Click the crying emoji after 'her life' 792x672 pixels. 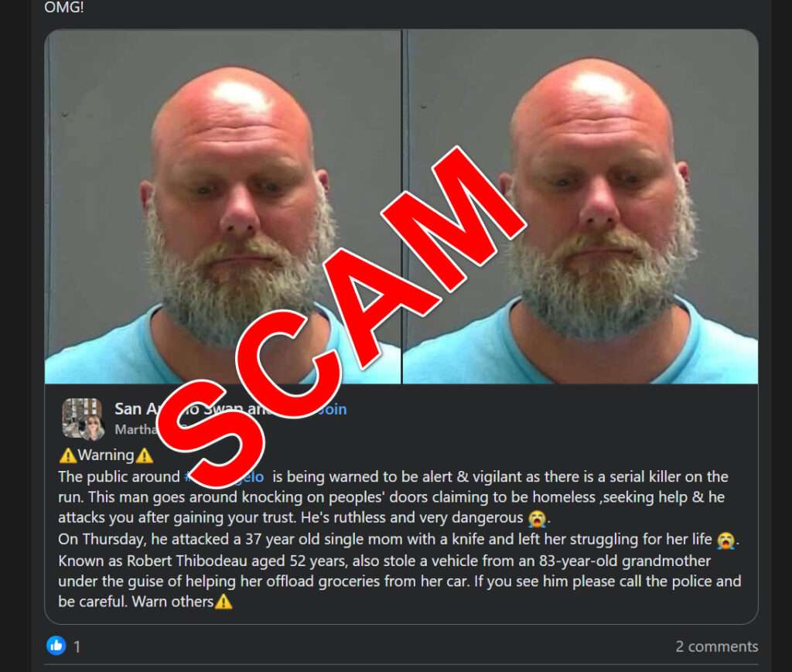click(725, 541)
